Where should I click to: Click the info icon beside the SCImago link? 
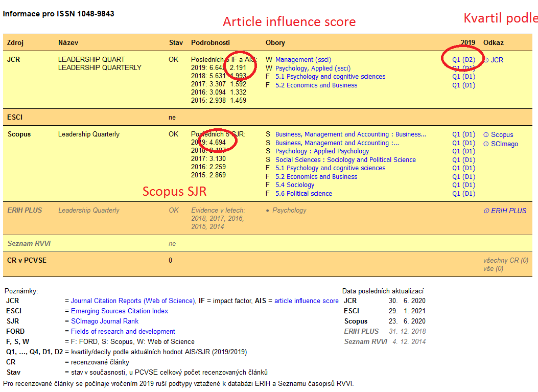click(x=486, y=144)
